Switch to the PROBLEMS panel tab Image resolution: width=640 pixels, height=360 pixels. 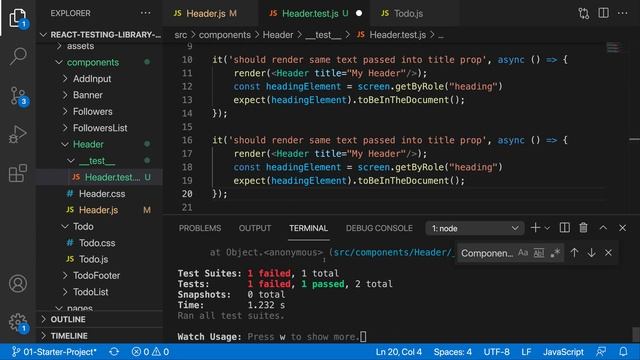200,228
